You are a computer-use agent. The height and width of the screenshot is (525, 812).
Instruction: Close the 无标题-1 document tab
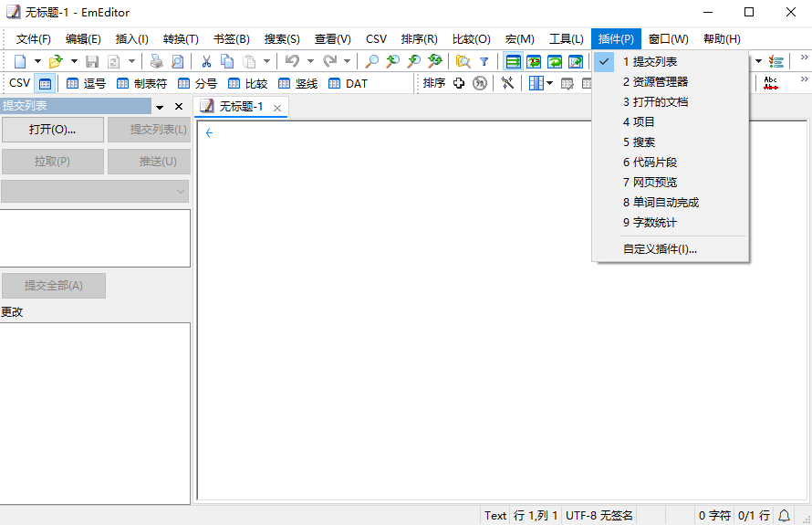tap(277, 108)
